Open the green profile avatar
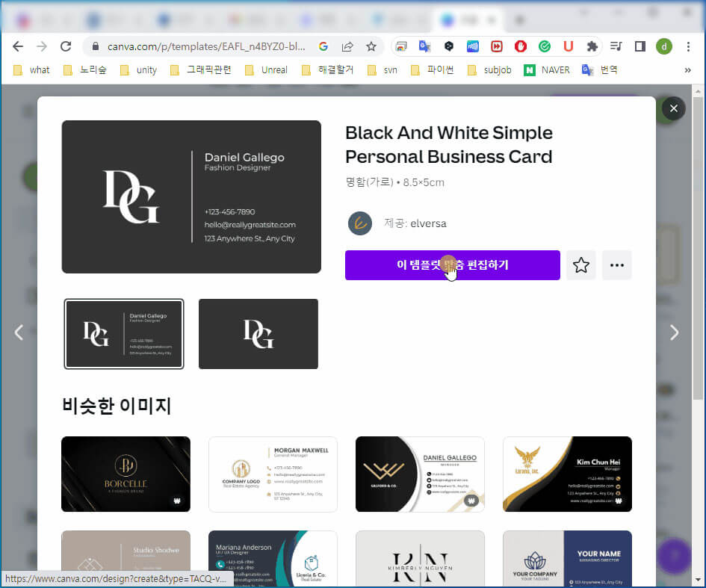 click(x=664, y=46)
